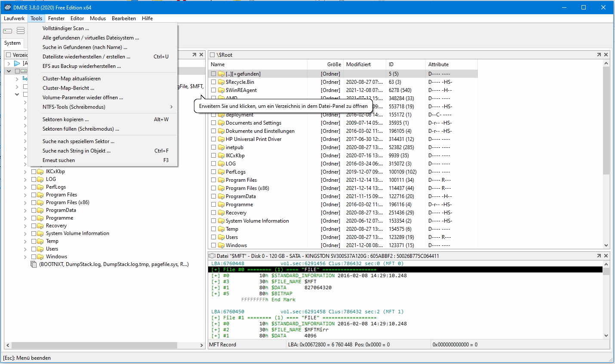Expand the Programme tree node
This screenshot has width=615, height=364.
pos(25,218)
